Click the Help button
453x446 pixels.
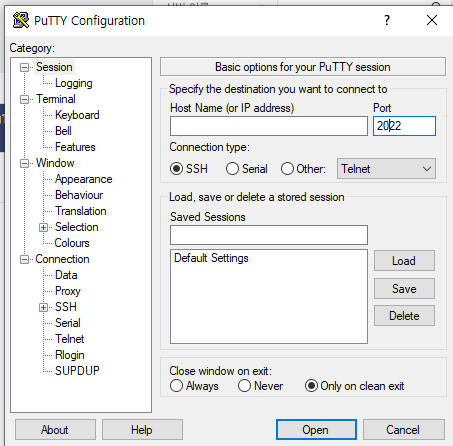coord(142,430)
